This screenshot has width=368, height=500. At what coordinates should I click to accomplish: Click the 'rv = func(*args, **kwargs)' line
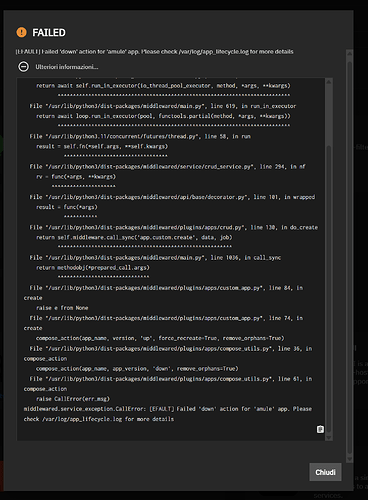click(76, 176)
